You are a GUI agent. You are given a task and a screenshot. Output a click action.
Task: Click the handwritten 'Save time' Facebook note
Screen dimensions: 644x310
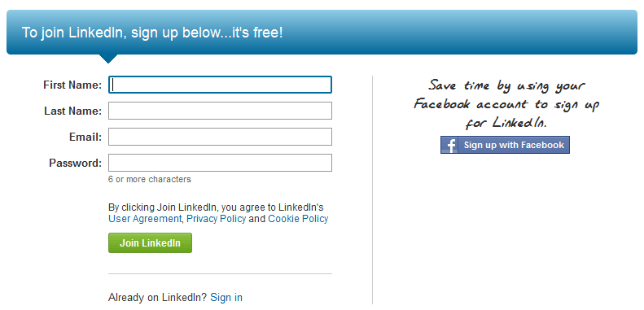pos(506,104)
